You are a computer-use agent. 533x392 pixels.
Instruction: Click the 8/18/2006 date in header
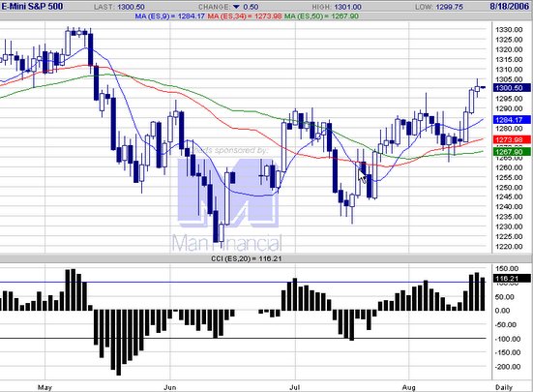510,7
